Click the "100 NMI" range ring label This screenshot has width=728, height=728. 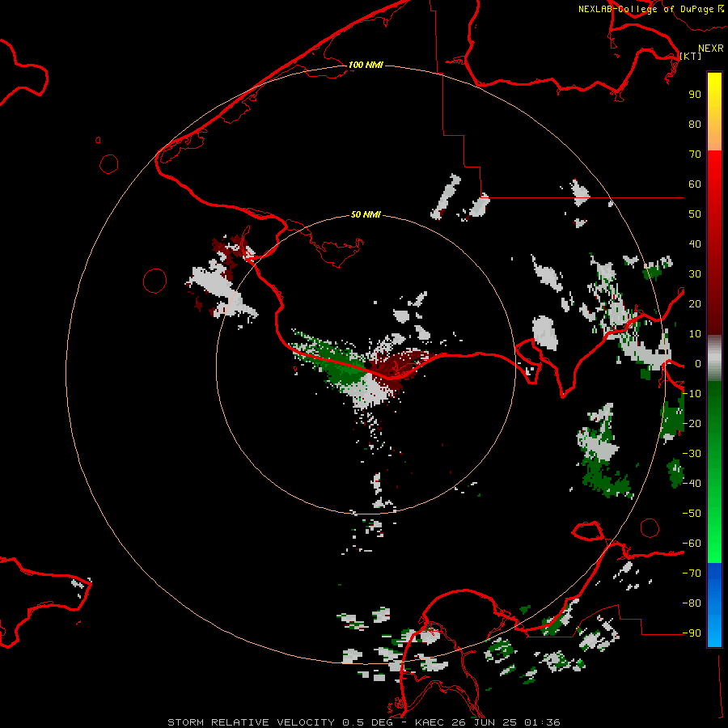tap(366, 65)
